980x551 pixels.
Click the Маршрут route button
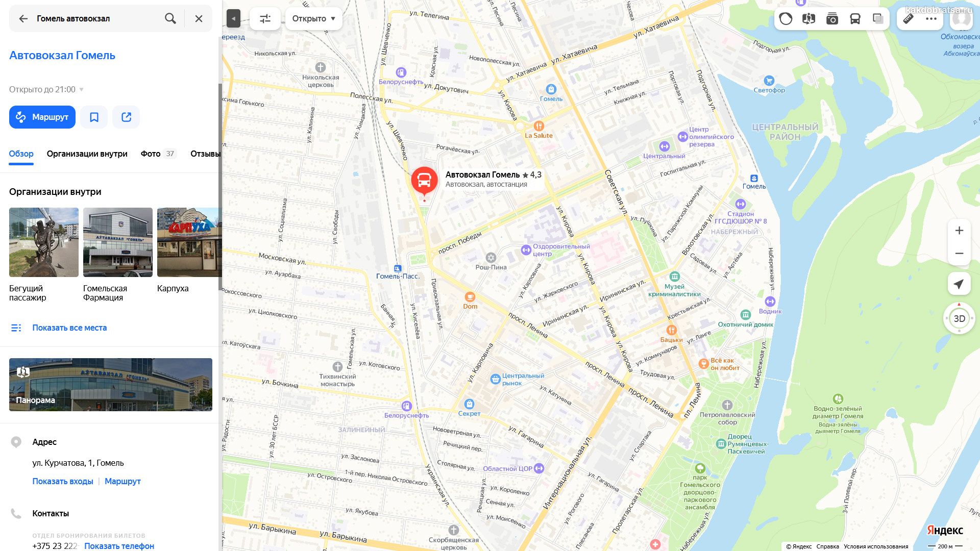coord(42,117)
